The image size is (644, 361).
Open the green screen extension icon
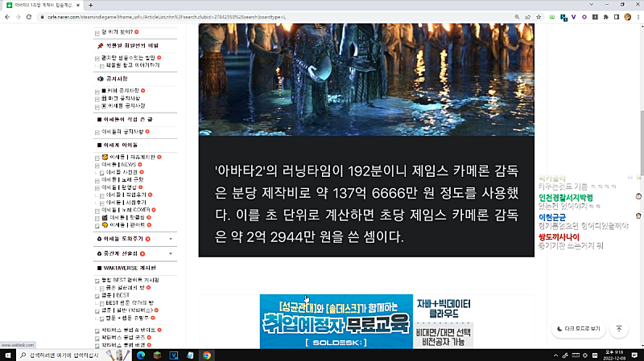[552, 17]
